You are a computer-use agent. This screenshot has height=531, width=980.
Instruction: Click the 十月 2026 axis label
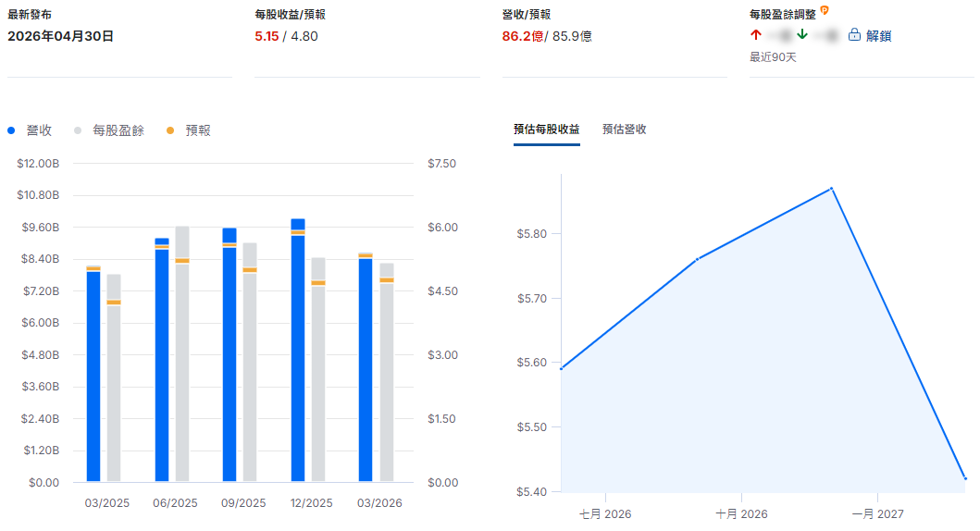(x=741, y=514)
